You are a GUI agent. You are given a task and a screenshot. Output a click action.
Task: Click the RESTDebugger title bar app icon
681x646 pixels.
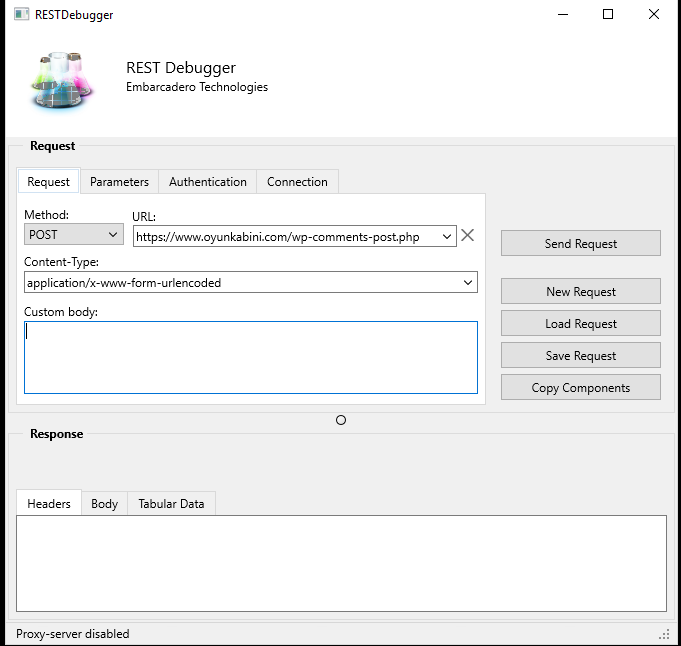coord(21,14)
